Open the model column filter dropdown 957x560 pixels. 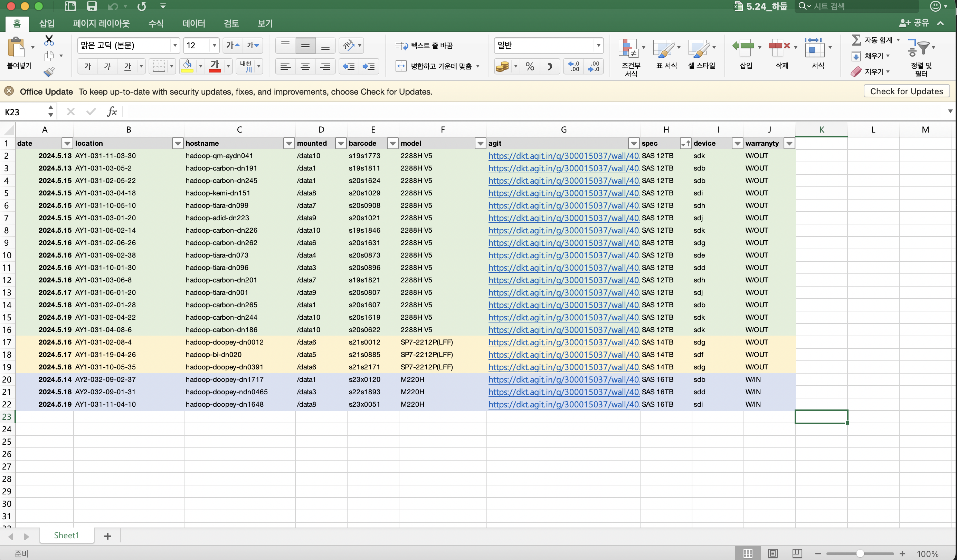pos(480,143)
